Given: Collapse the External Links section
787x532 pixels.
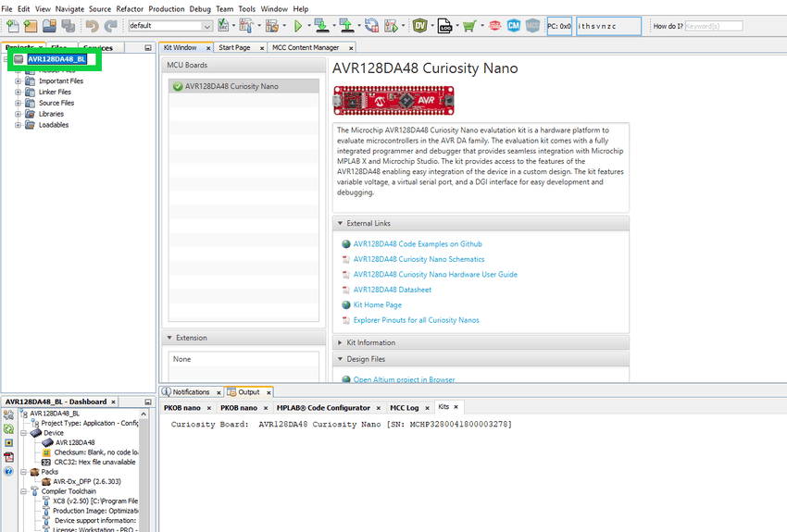Looking at the screenshot, I should click(x=339, y=223).
